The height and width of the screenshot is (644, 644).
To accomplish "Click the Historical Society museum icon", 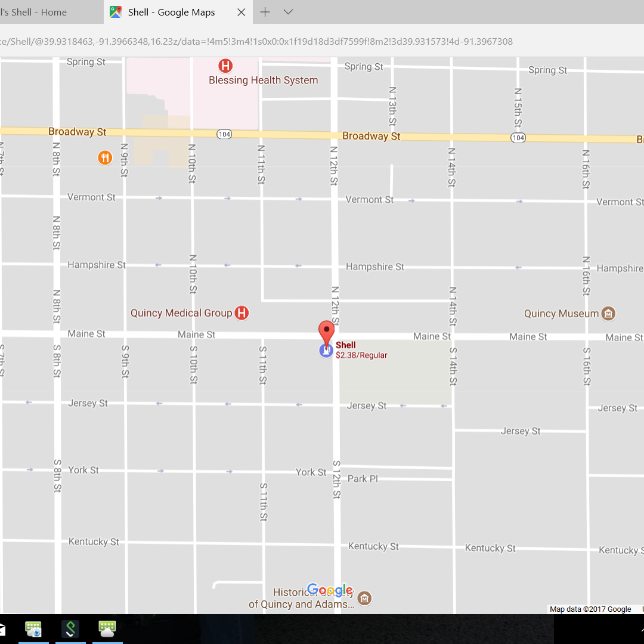I will [x=365, y=598].
